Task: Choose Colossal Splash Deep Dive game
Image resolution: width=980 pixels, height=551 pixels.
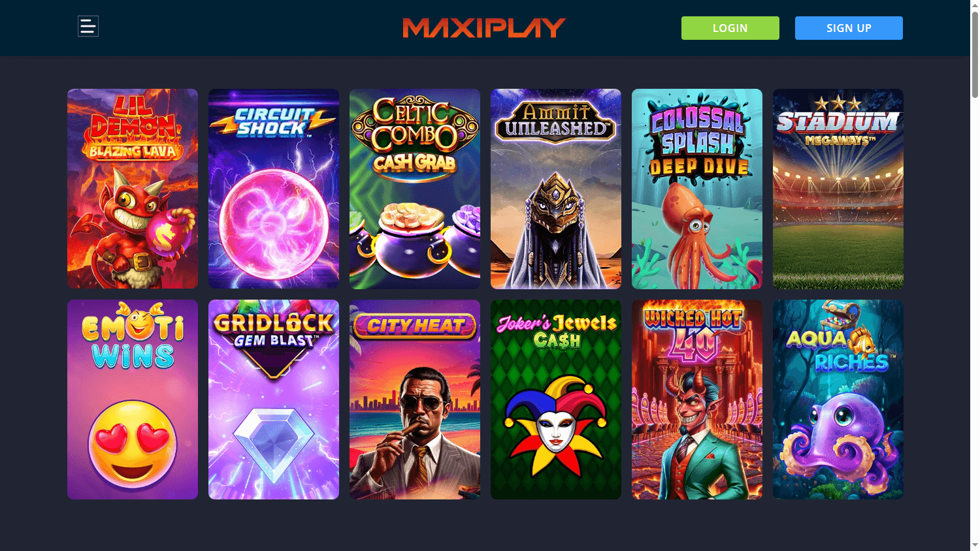Action: click(697, 189)
